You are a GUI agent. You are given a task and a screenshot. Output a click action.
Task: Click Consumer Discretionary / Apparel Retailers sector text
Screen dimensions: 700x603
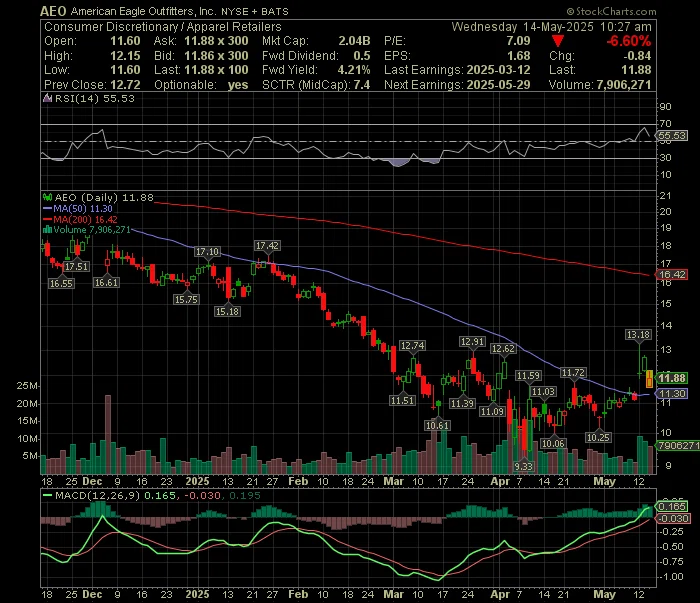pyautogui.click(x=162, y=27)
